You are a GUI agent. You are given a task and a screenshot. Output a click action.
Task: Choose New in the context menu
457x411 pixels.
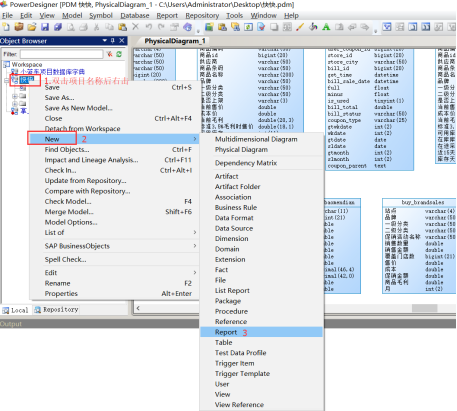coord(114,139)
